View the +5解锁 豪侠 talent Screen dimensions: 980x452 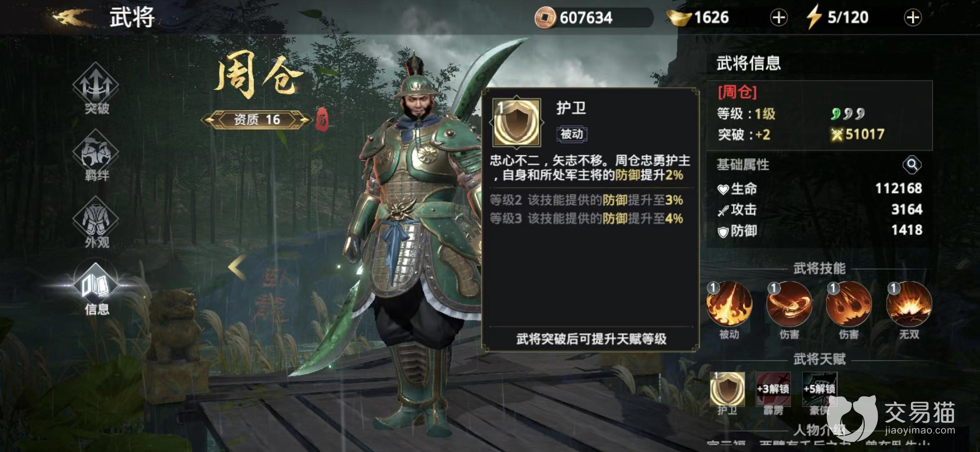[820, 389]
